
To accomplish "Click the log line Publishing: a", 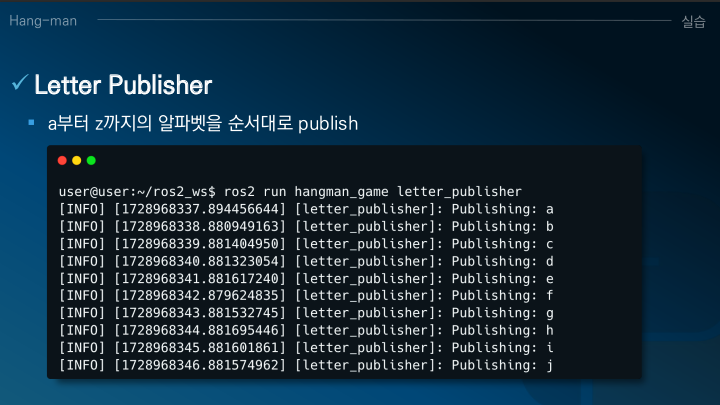I will point(306,209).
